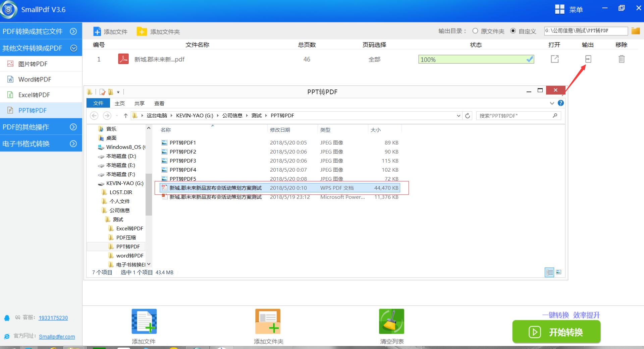Go back in the explorer window
644x349 pixels.
94,116
